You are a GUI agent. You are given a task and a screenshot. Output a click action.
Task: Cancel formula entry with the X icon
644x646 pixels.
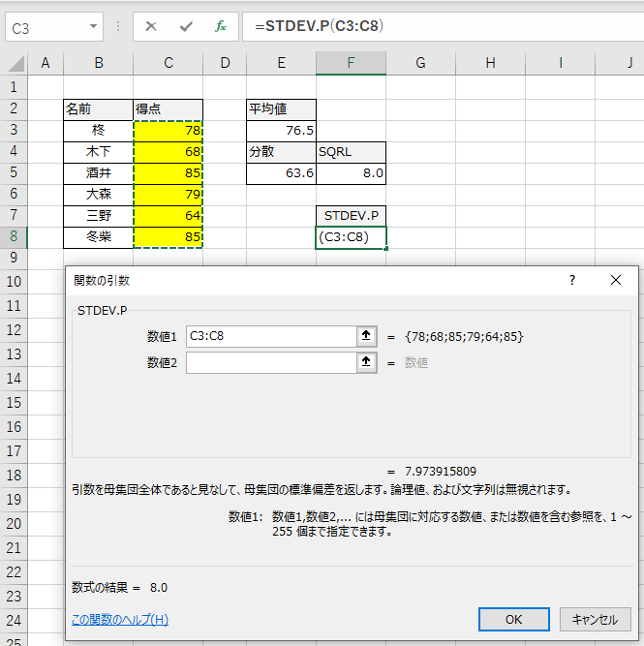[151, 26]
